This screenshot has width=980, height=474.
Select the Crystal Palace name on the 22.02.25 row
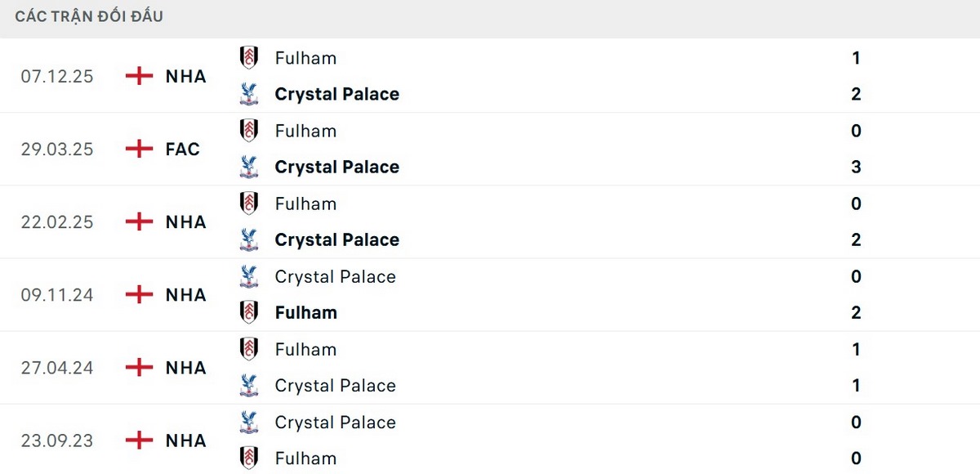tap(336, 239)
